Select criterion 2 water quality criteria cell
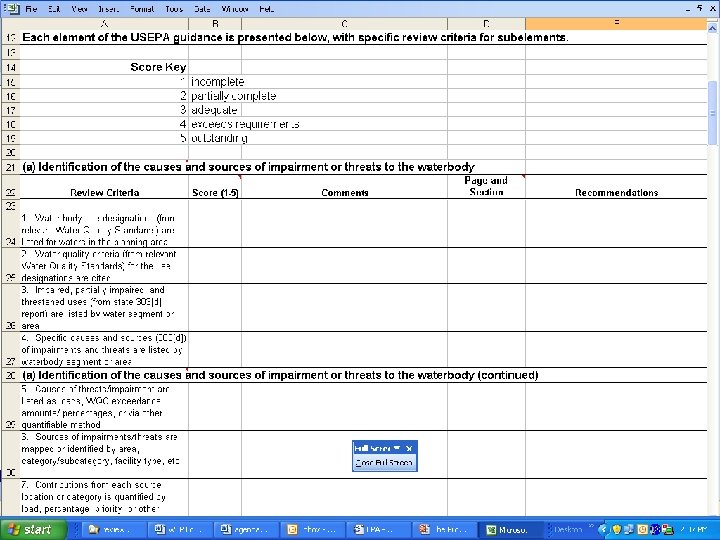The height and width of the screenshot is (540, 720). (104, 265)
